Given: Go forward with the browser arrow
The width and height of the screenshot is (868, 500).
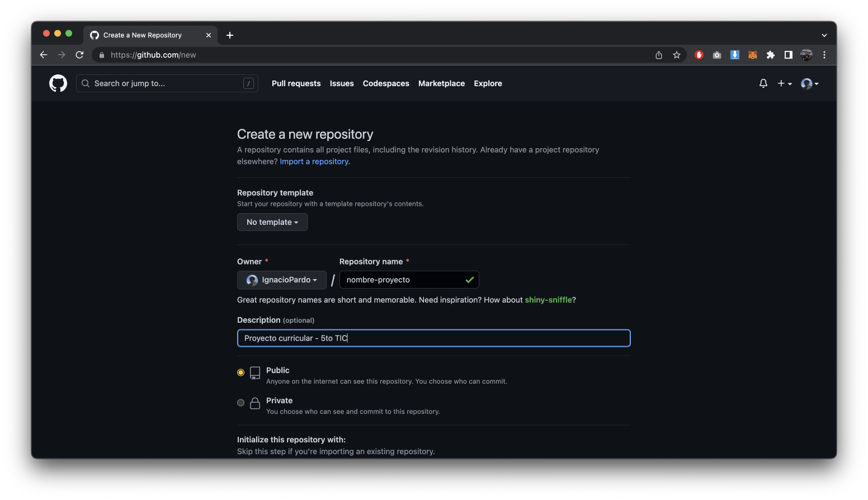Looking at the screenshot, I should 62,55.
